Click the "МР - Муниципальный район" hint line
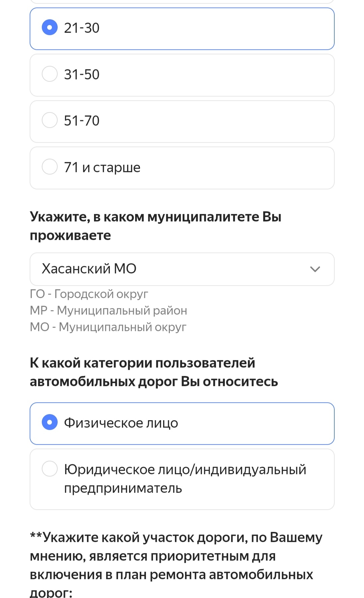This screenshot has height=598, width=364. [109, 310]
